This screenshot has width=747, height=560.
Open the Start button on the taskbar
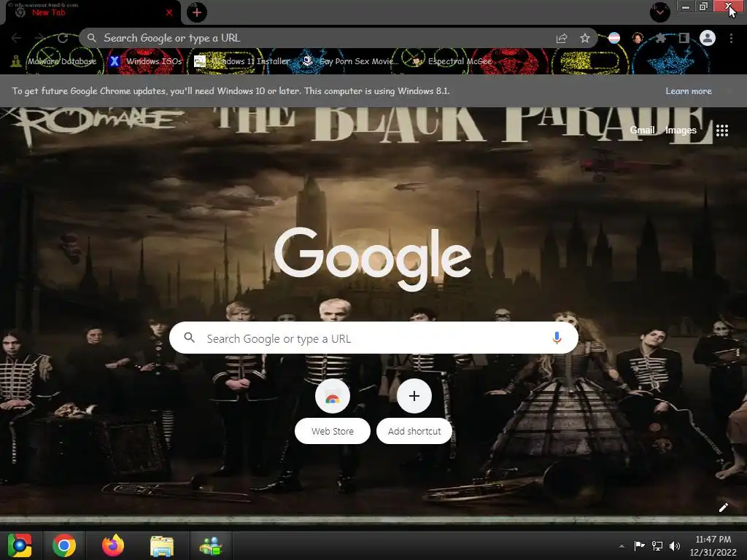[20, 545]
